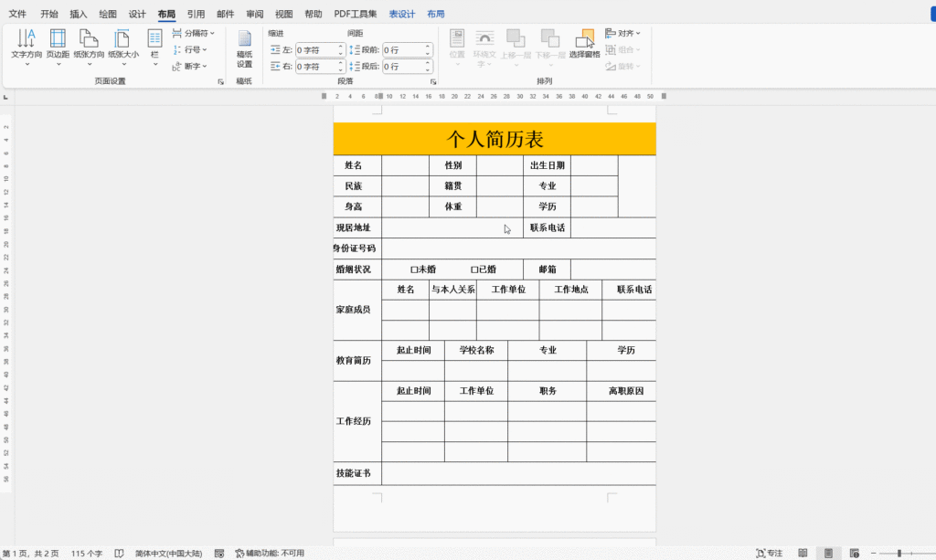The height and width of the screenshot is (560, 936).
Task: Switch to Mailings (邮件) tab
Action: point(225,14)
